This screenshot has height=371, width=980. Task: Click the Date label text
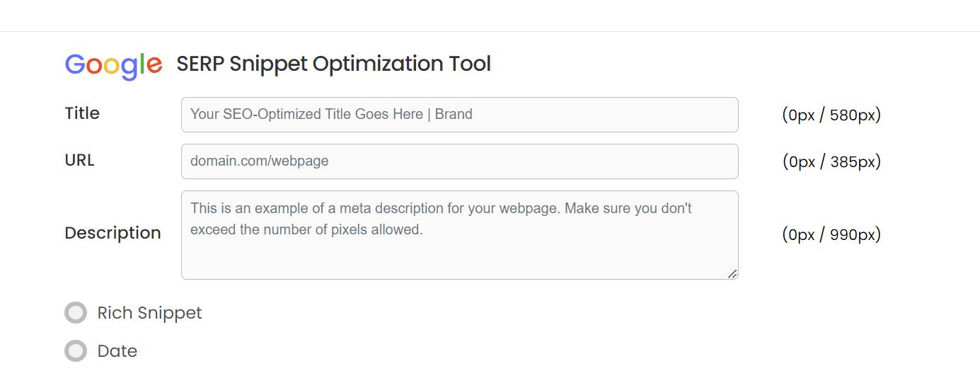pyautogui.click(x=117, y=351)
